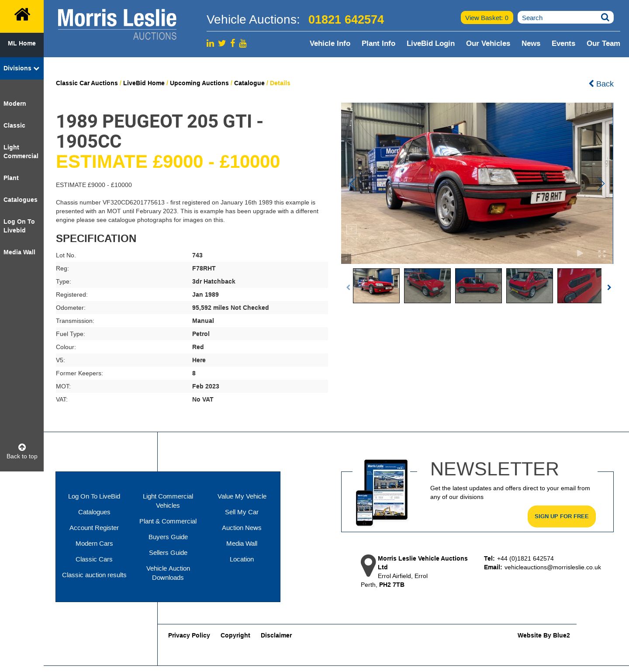Submit search with the magnifier icon
This screenshot has width=629, height=672.
605,17
